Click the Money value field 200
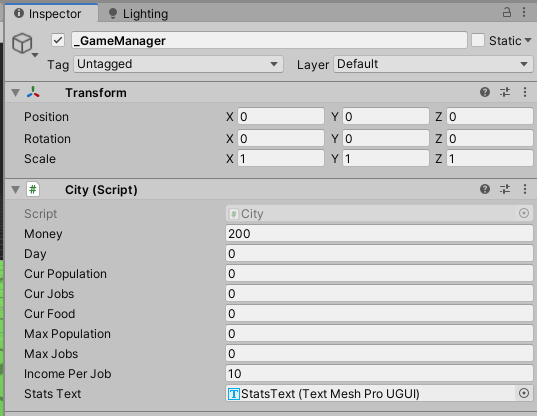This screenshot has width=537, height=416. (379, 234)
